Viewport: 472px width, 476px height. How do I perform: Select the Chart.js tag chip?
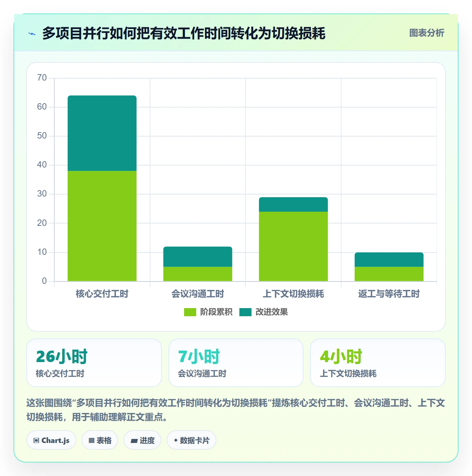(x=51, y=440)
